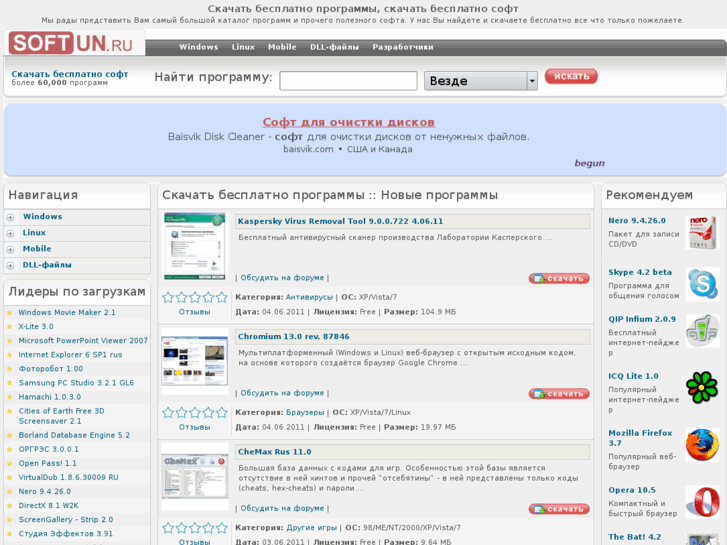Open Borland Database Engine 5.2 link
Viewport: 727px width, 545px height.
74,435
